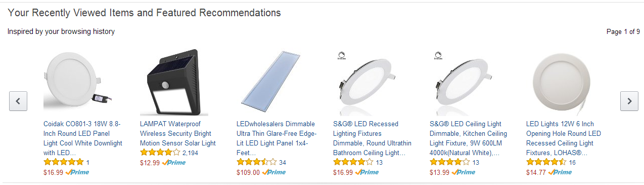644x185 pixels.
Task: Open Coidak CO801-3 18W product link
Action: click(x=83, y=138)
